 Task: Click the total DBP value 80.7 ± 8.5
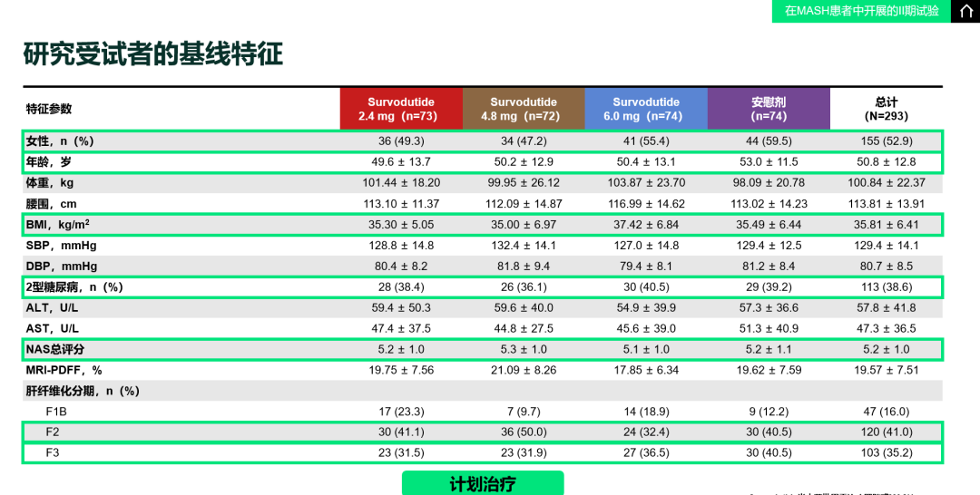[887, 266]
